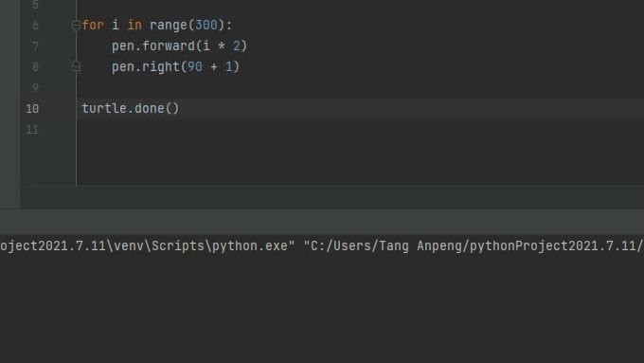Click gutter line number 11
The height and width of the screenshot is (363, 644).
click(x=32, y=130)
